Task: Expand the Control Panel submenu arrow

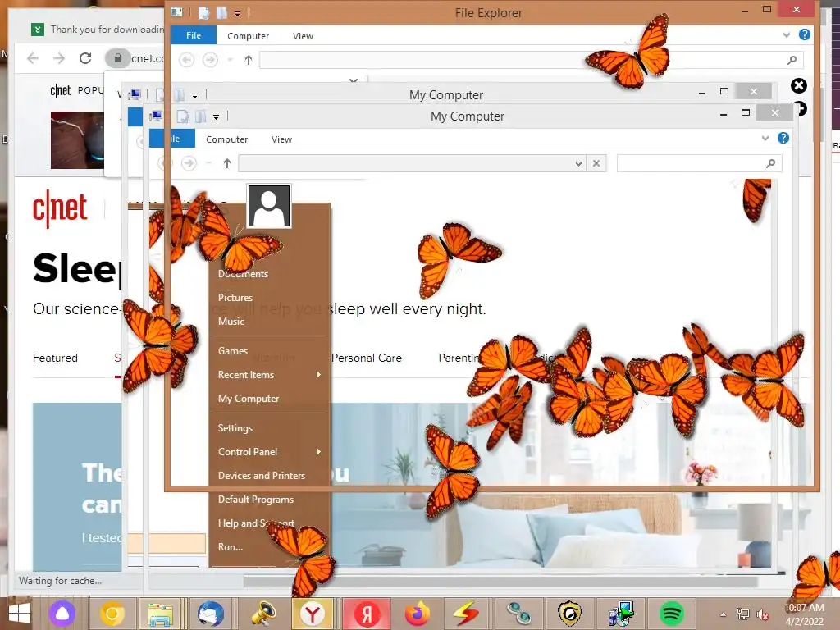Action: (319, 452)
